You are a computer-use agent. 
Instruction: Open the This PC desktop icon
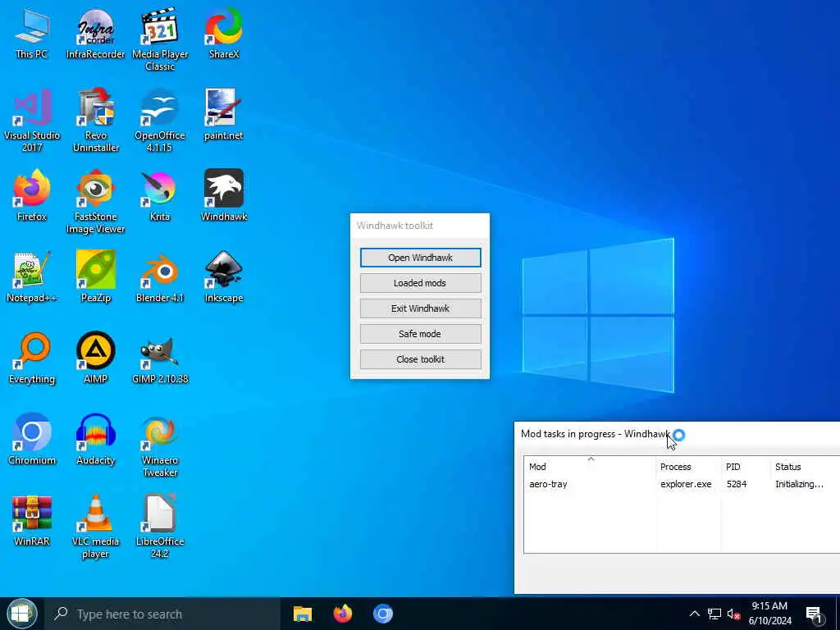pyautogui.click(x=32, y=34)
